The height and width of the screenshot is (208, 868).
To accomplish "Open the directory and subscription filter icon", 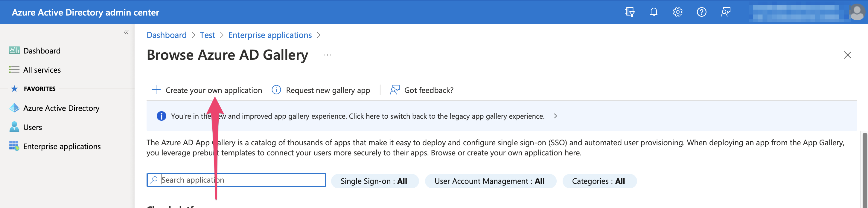I will point(629,12).
